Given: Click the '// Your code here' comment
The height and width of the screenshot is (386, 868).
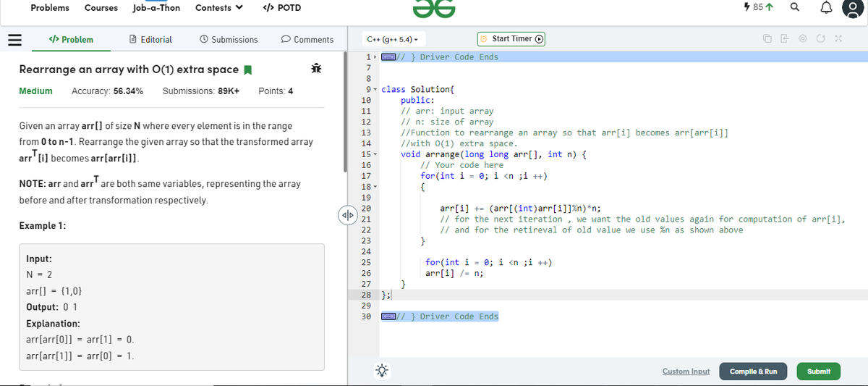Looking at the screenshot, I should click(461, 165).
